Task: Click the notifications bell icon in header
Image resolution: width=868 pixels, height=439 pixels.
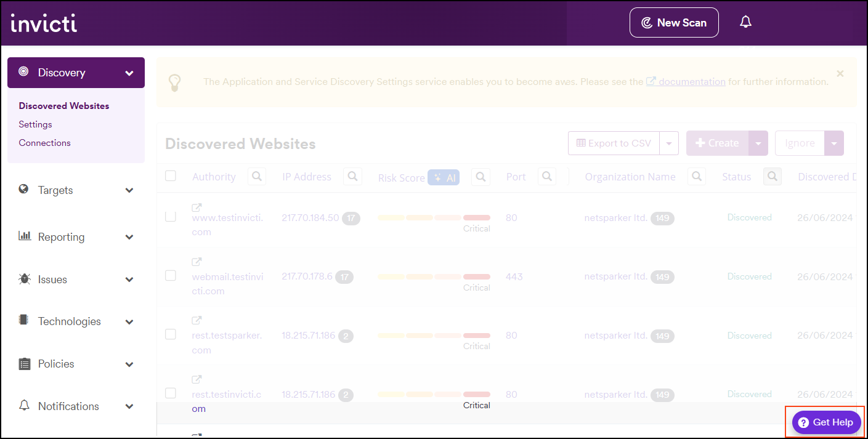Action: pyautogui.click(x=745, y=22)
